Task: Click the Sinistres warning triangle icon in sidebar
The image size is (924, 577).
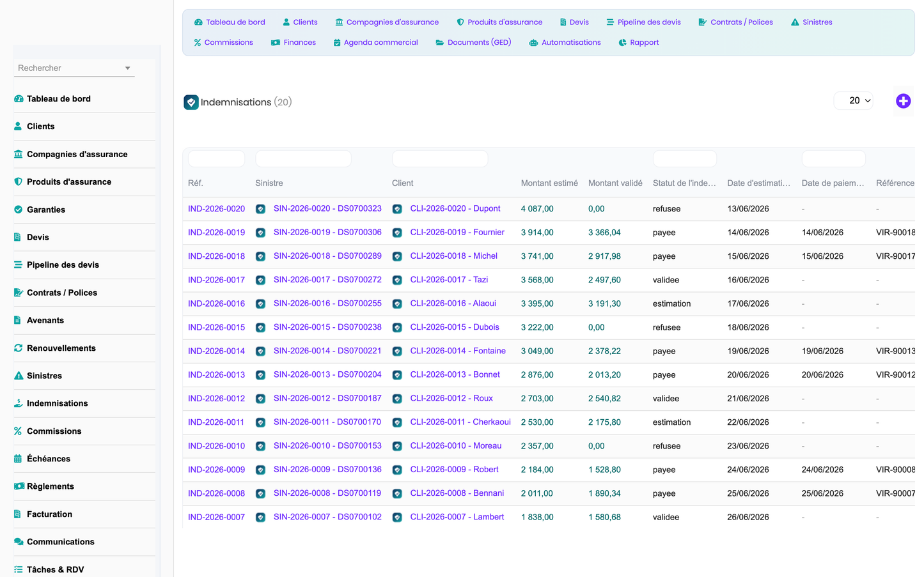Action: pyautogui.click(x=19, y=376)
